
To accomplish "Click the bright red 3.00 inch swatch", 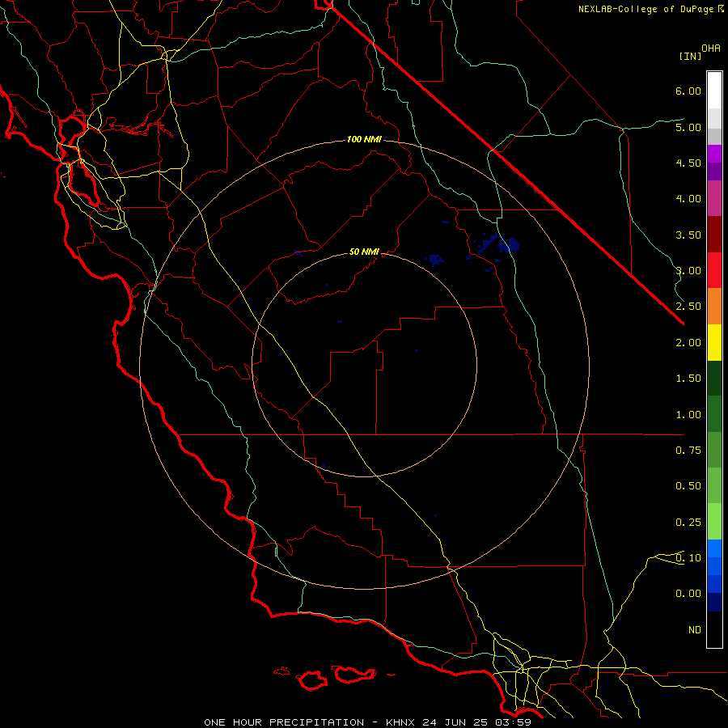I will 714,270.
